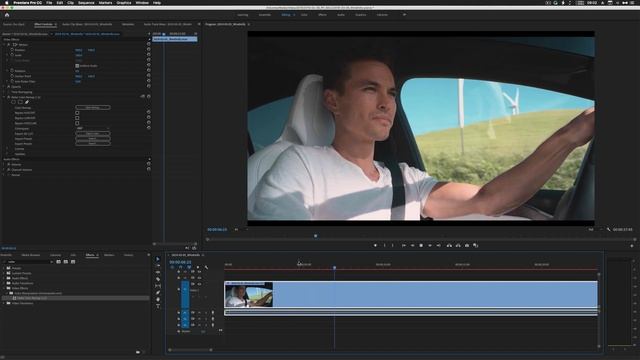Expand the Lumetri Presets folder

tap(4, 273)
